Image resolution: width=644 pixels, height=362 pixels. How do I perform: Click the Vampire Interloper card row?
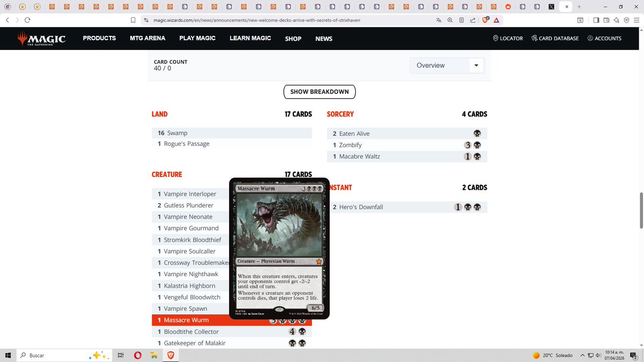[x=191, y=194]
